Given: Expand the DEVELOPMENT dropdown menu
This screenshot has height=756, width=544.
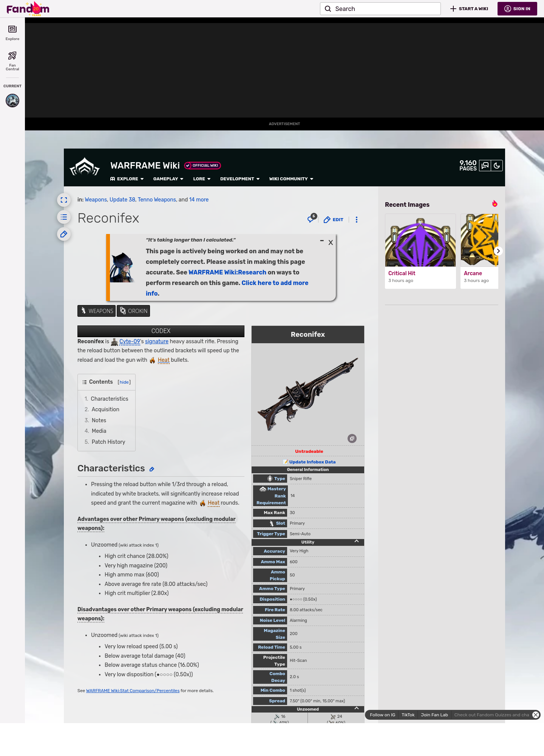Looking at the screenshot, I should tap(240, 179).
